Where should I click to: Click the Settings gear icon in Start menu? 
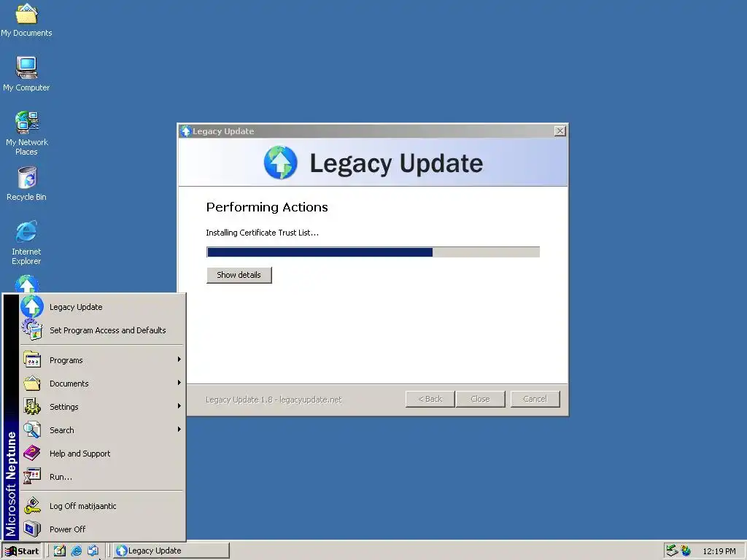(32, 406)
